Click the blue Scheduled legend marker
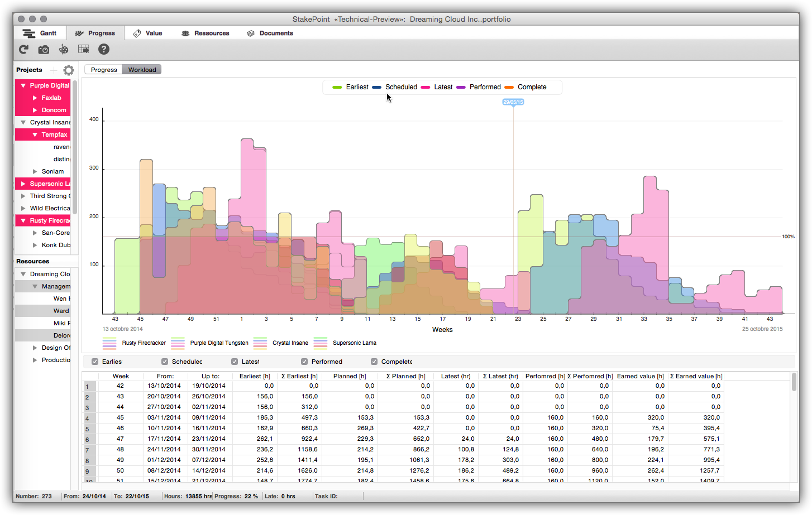The height and width of the screenshot is (515, 812). click(x=376, y=87)
